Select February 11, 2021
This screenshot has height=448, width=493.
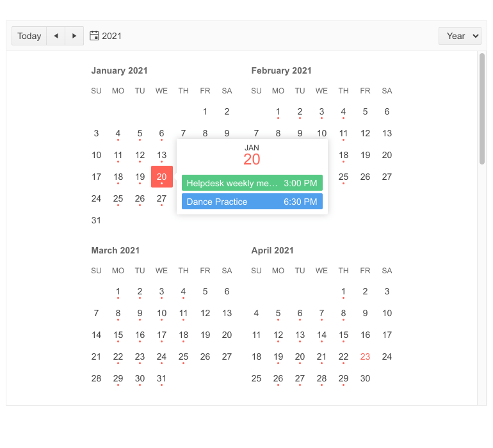(343, 133)
